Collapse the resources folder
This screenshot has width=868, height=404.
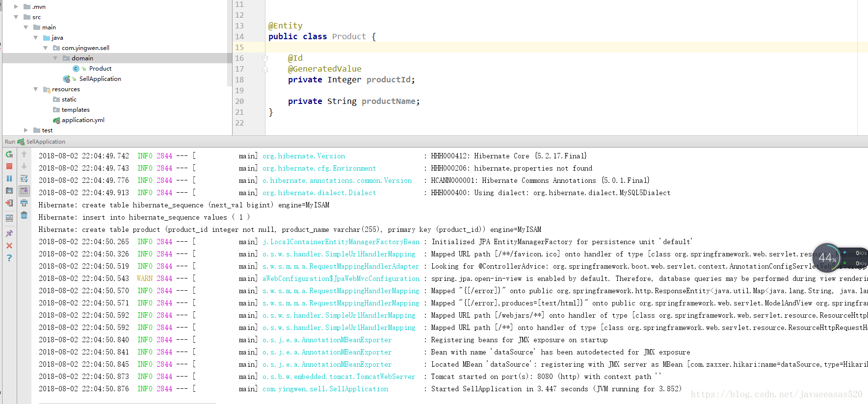36,89
